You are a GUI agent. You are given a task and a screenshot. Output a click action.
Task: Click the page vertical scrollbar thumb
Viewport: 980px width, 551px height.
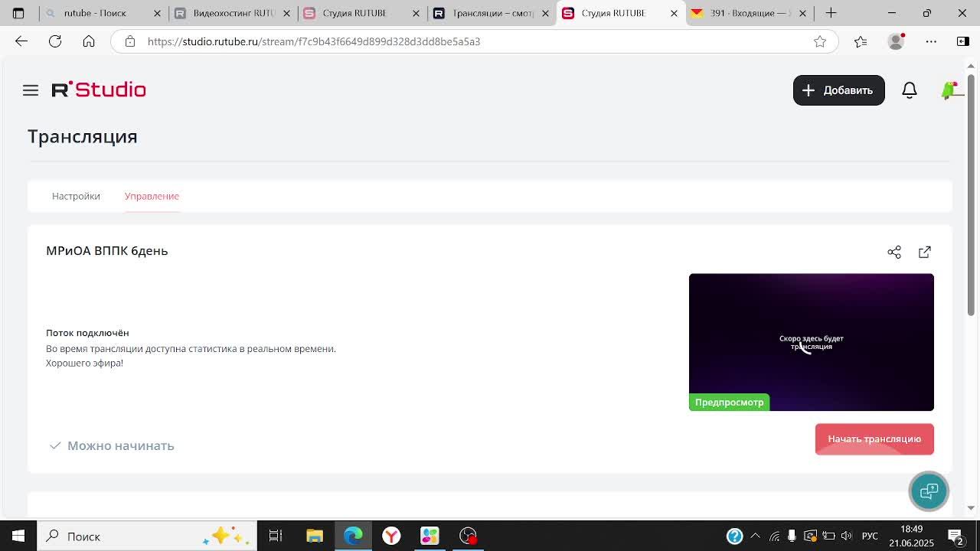point(971,195)
